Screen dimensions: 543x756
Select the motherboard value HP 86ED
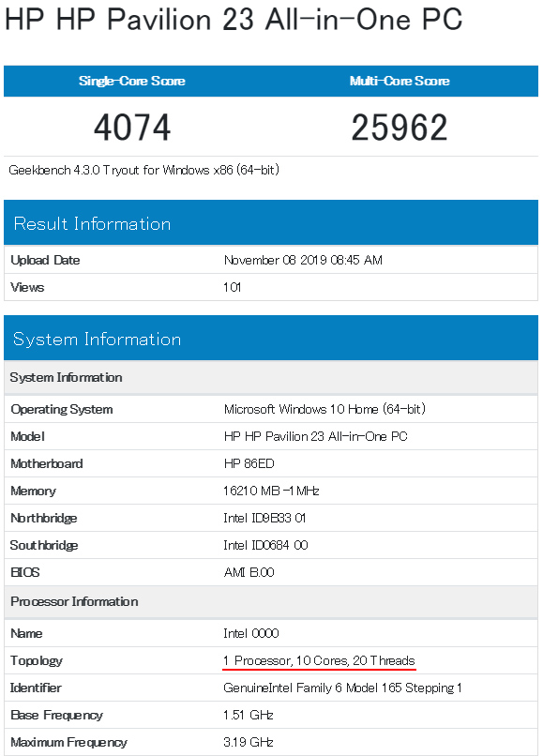pyautogui.click(x=249, y=463)
